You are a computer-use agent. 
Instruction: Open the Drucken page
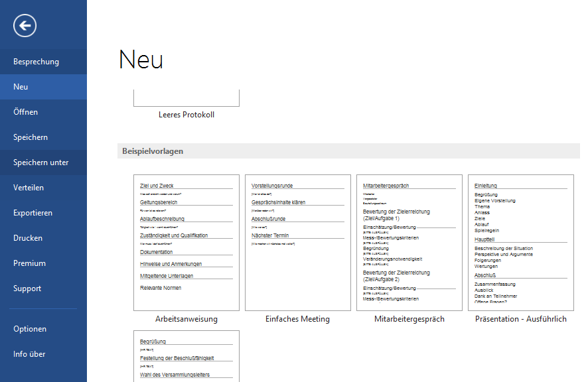[27, 238]
